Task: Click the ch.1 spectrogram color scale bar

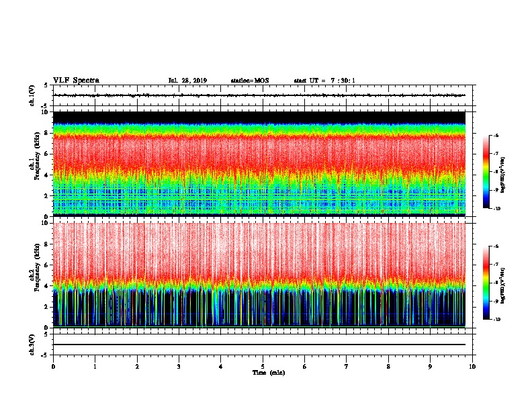Action: (486, 172)
